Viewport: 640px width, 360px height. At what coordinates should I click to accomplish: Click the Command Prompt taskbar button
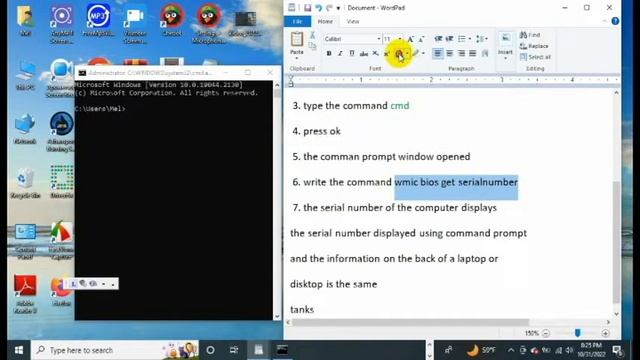coord(282,350)
